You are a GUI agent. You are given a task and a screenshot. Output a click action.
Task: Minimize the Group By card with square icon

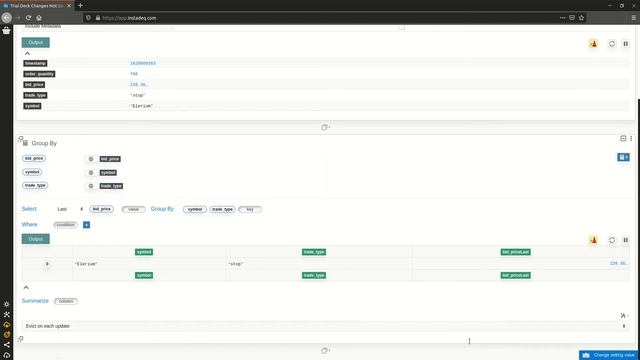click(x=623, y=138)
